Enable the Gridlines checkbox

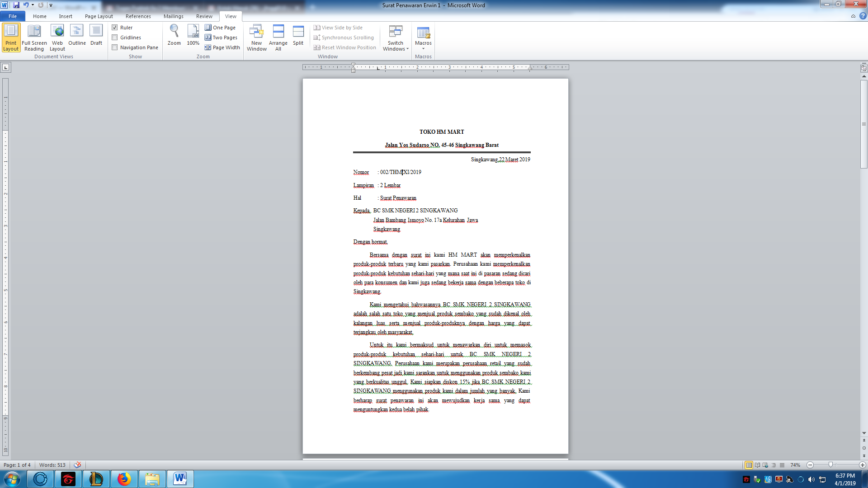click(115, 38)
